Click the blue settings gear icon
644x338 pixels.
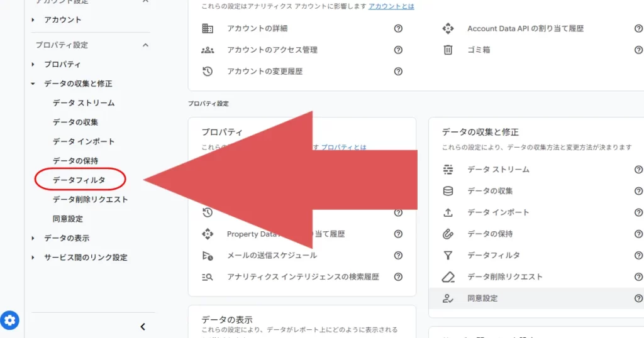coord(11,320)
